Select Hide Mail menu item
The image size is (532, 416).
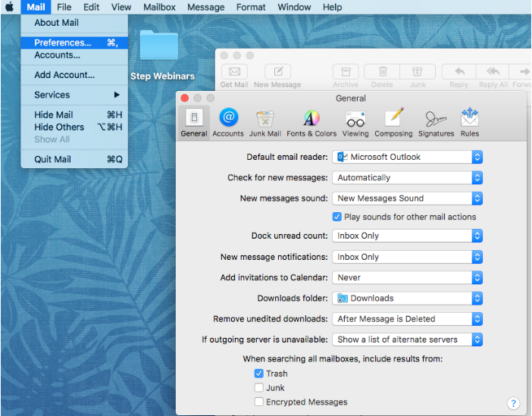point(74,114)
